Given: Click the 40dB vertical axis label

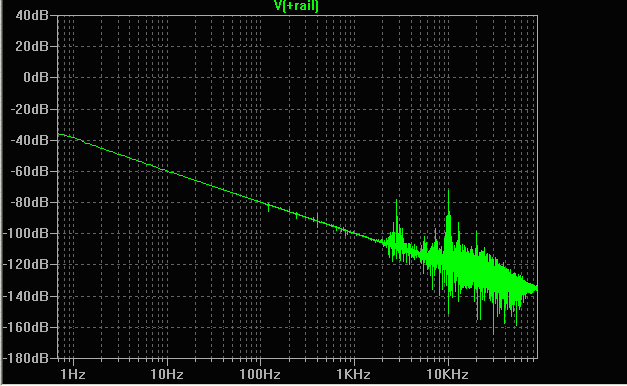Looking at the screenshot, I should point(32,16).
